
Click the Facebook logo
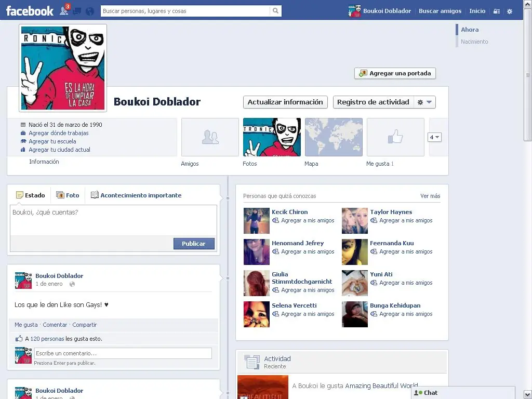coord(30,11)
